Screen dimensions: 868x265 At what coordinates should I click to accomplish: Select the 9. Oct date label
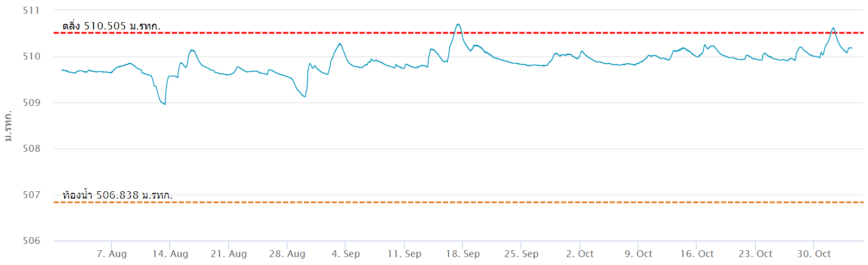[638, 254]
